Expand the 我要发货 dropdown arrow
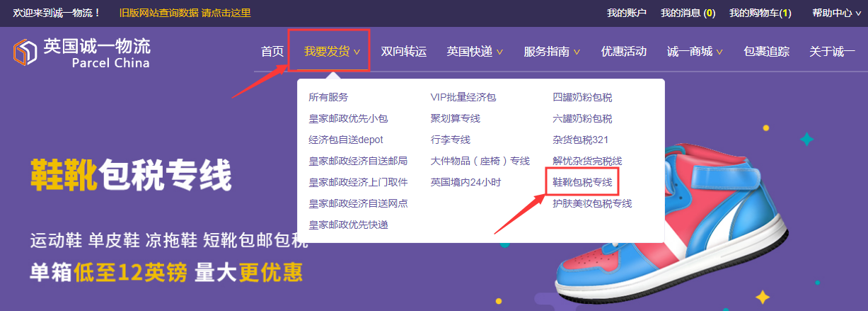Viewport: 868px width, 311px height. pos(357,52)
